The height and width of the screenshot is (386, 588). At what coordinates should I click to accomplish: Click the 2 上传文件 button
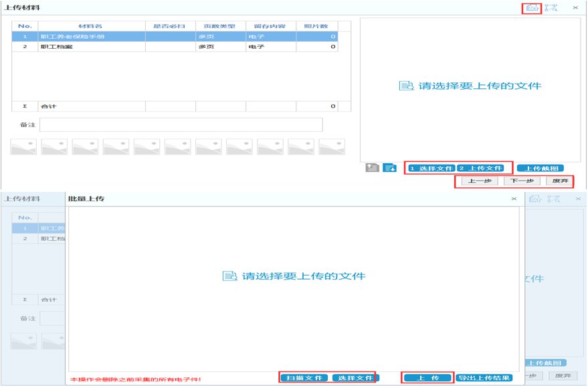click(481, 168)
